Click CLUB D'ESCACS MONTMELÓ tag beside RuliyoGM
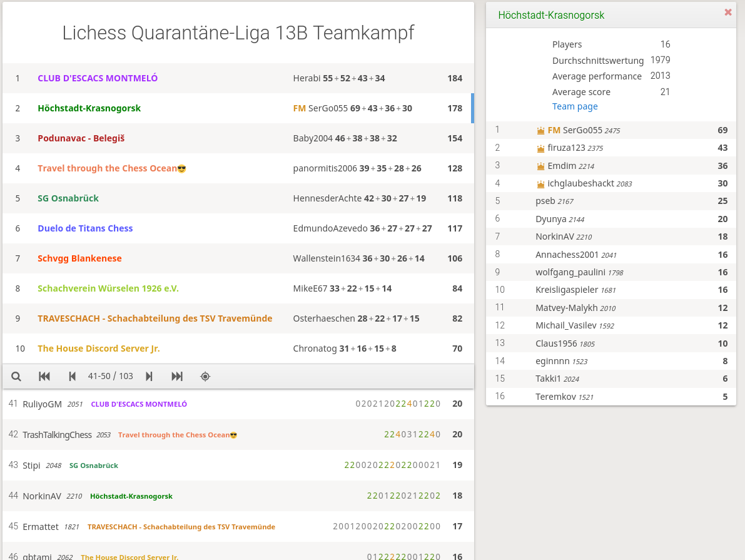Image resolution: width=745 pixels, height=560 pixels. pyautogui.click(x=139, y=404)
